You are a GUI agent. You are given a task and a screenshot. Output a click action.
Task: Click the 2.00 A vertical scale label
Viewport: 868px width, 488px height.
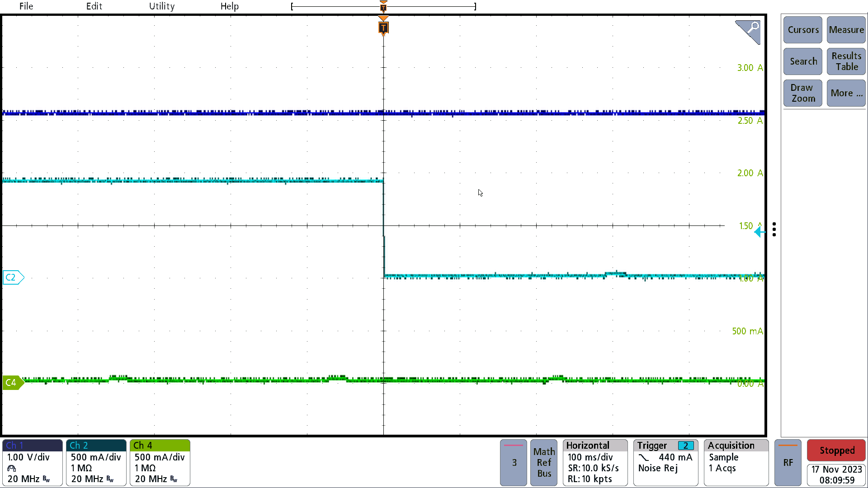(750, 173)
